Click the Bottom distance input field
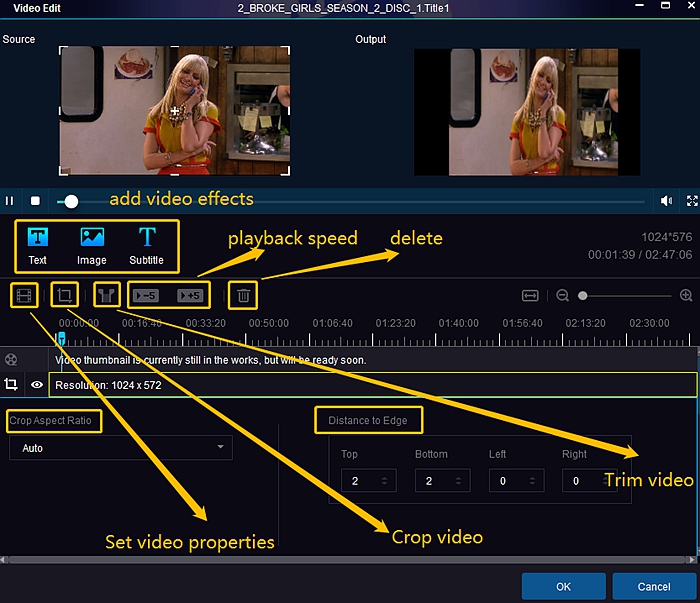Viewport: 700px width, 603px height. tap(442, 481)
